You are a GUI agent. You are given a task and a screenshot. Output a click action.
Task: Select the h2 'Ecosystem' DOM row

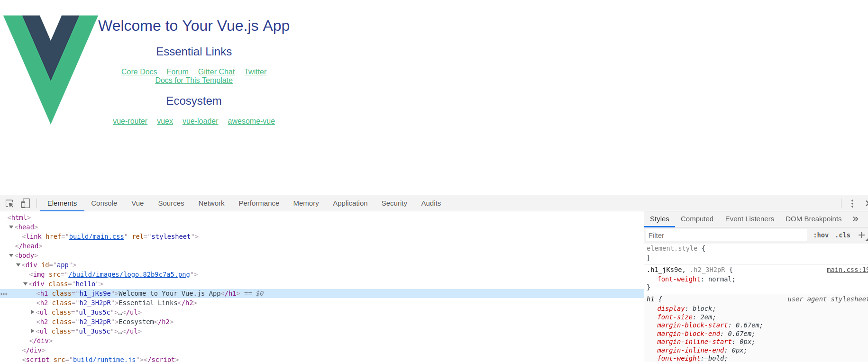(322, 322)
